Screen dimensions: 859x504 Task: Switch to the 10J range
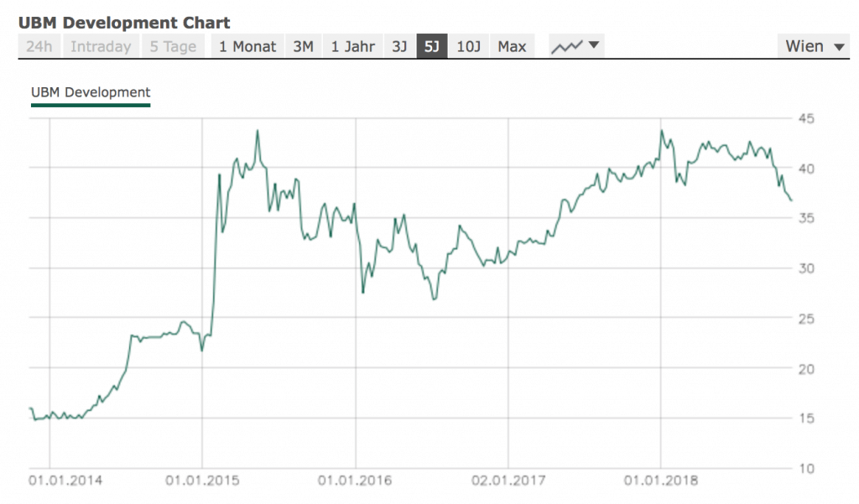click(x=468, y=46)
